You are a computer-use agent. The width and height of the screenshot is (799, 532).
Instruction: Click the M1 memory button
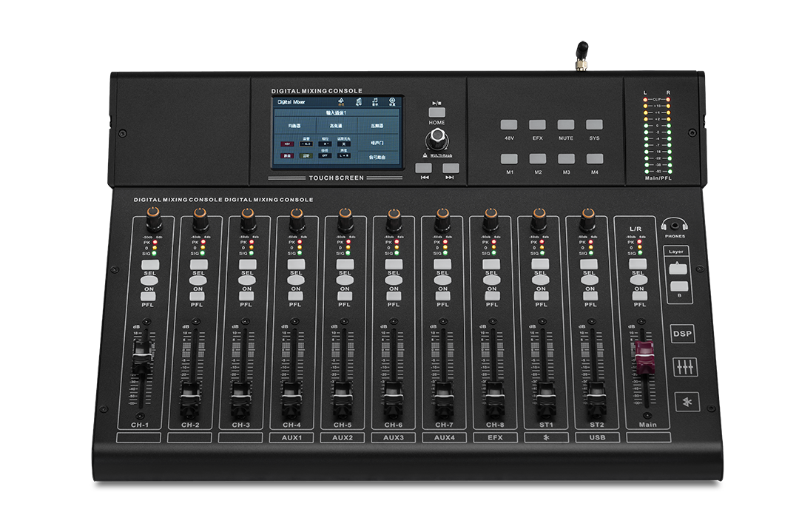(x=509, y=159)
